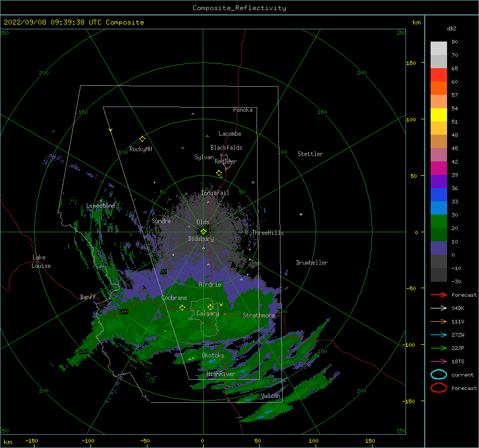Click the 18TS legend label
The image size is (479, 448).
[458, 362]
